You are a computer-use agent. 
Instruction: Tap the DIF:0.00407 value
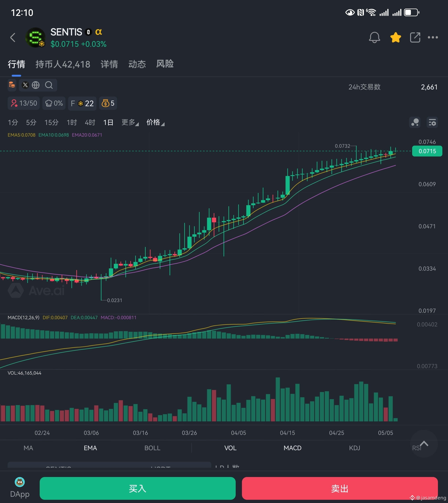click(x=55, y=318)
